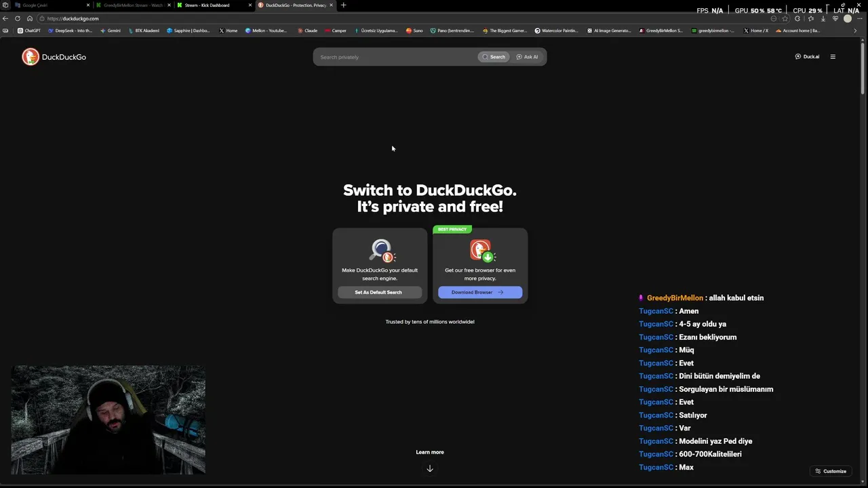Open BTK Akademi bookmark
This screenshot has width=868, height=488.
tap(143, 30)
